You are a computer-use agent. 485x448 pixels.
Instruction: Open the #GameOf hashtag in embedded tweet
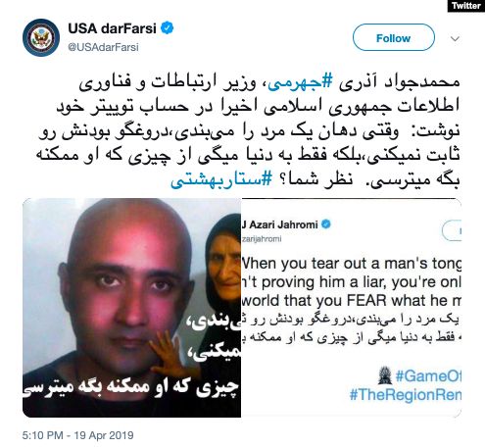pyautogui.click(x=428, y=375)
